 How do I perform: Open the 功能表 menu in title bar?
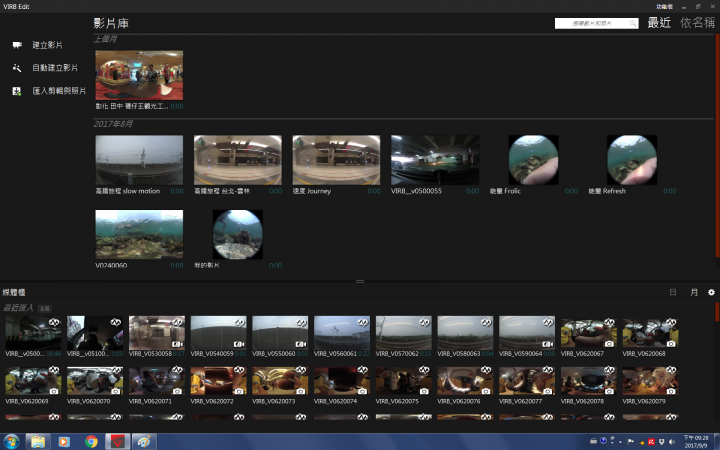pos(664,6)
